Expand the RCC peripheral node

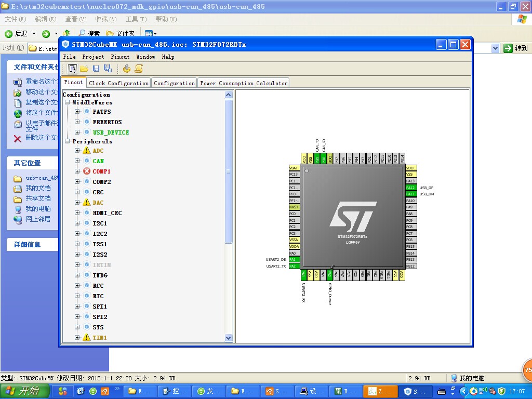77,285
